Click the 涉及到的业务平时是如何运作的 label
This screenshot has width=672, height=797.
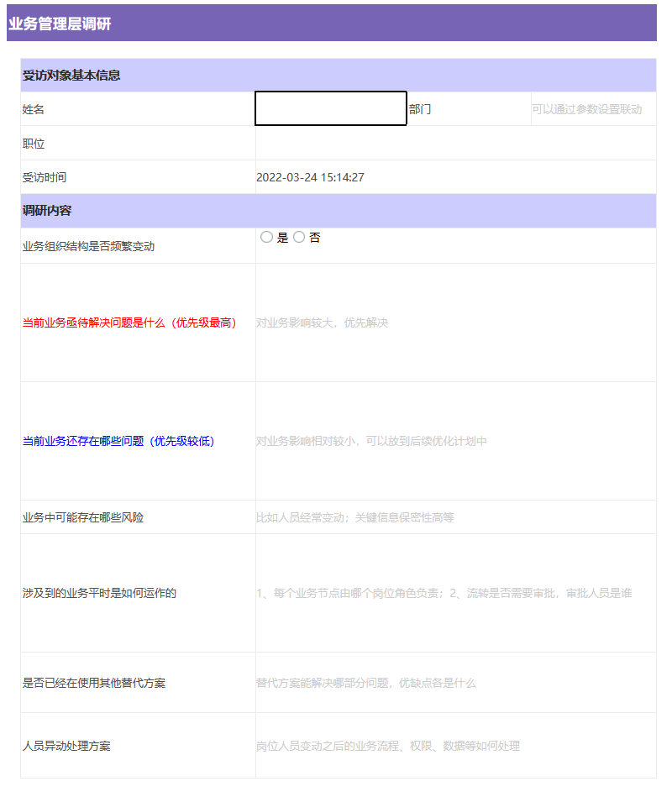(99, 593)
